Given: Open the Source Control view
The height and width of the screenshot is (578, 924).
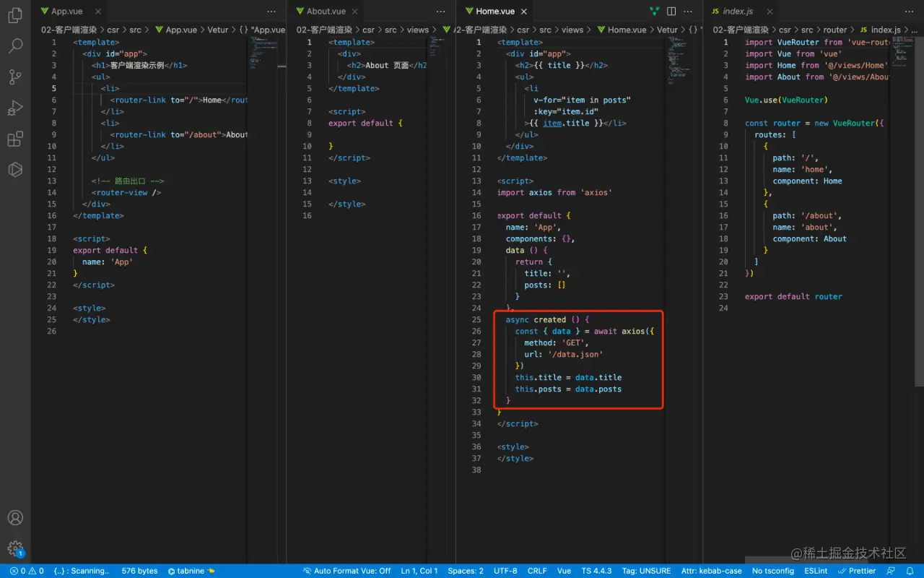Looking at the screenshot, I should pos(15,77).
